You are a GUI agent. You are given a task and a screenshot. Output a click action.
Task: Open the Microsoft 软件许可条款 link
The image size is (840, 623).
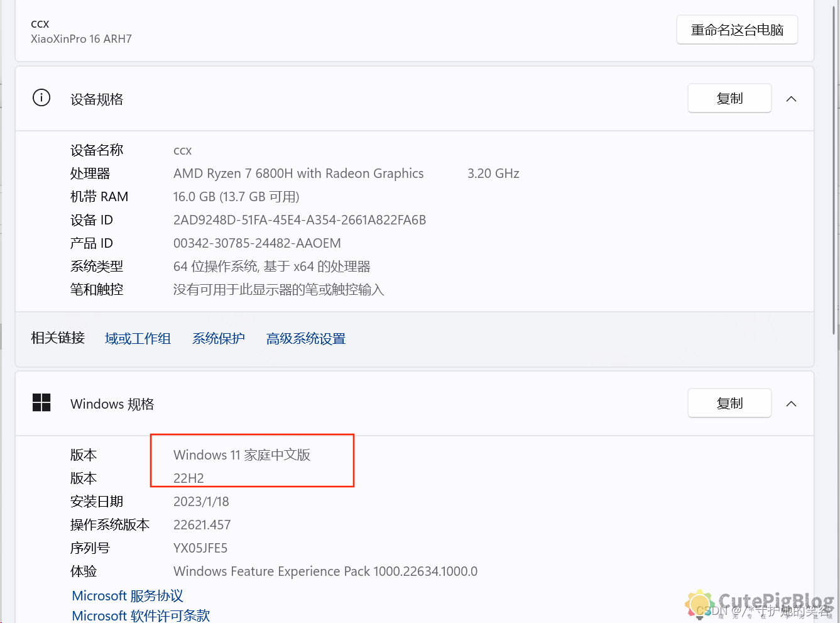(140, 615)
